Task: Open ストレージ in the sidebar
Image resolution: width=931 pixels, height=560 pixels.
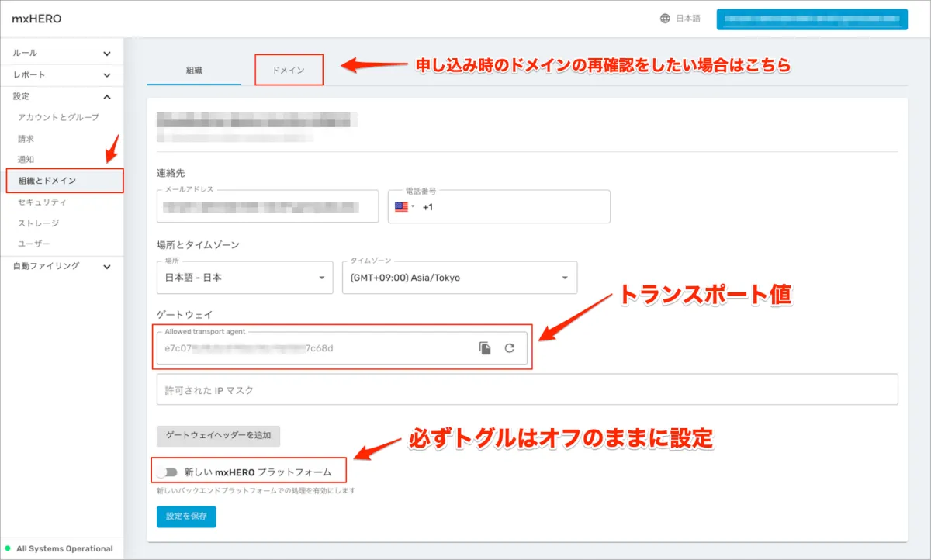Action: [39, 223]
